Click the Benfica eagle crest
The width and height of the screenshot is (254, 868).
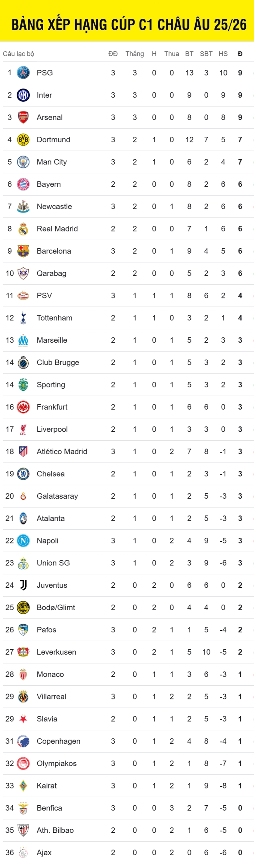(x=23, y=808)
